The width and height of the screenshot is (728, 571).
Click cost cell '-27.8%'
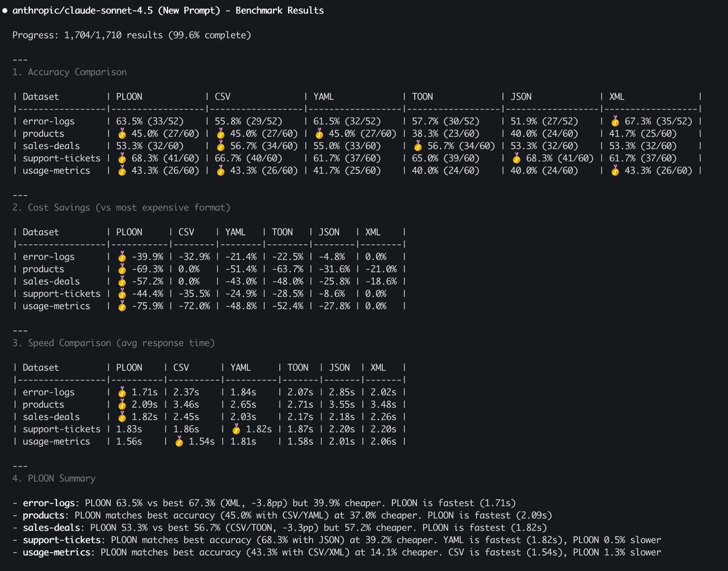pyautogui.click(x=334, y=306)
